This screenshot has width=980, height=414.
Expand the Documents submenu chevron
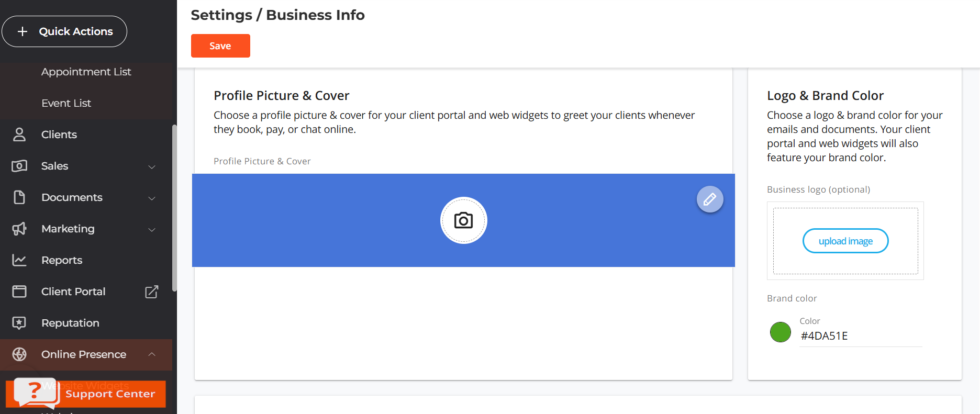152,198
